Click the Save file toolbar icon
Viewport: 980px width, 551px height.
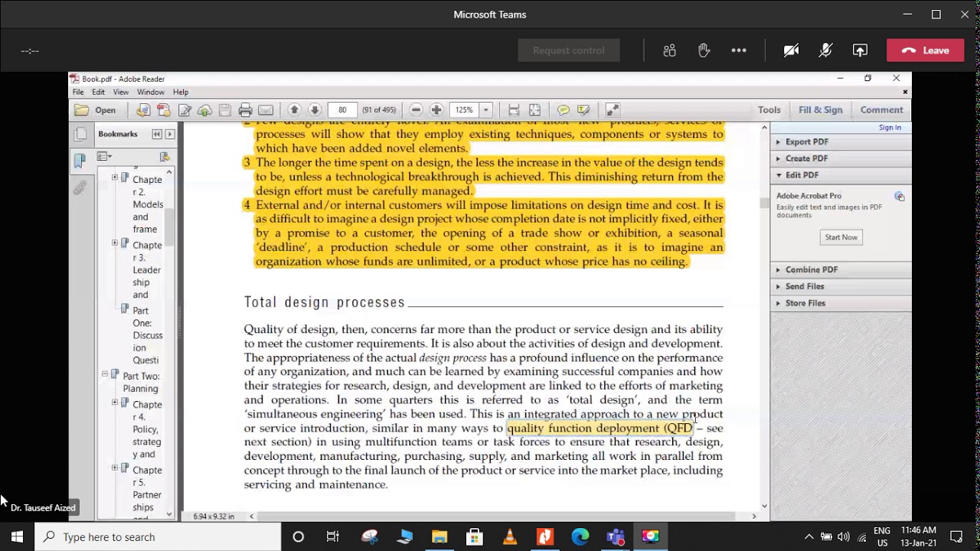tap(225, 110)
